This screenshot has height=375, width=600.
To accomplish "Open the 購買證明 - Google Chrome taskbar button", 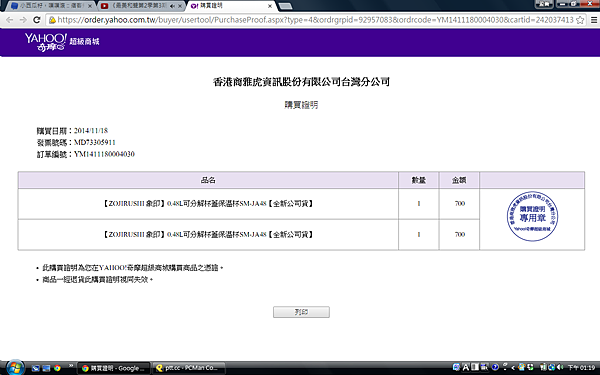I will click(114, 368).
